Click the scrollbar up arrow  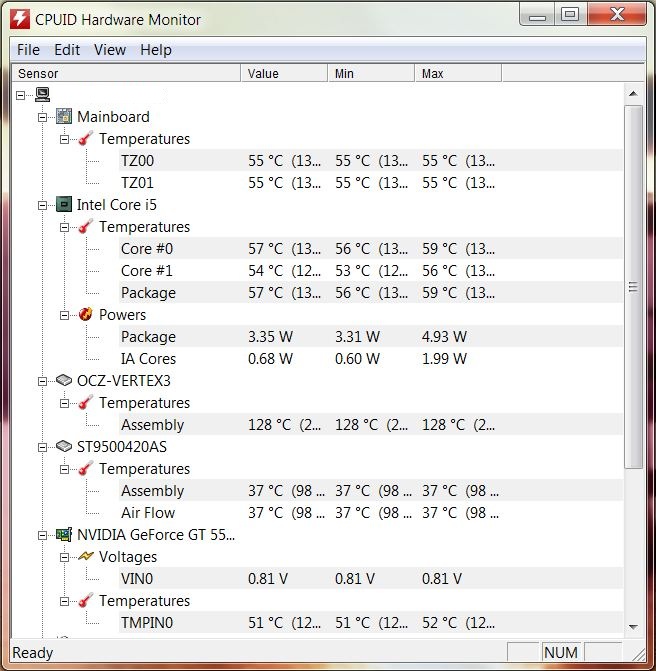633,94
